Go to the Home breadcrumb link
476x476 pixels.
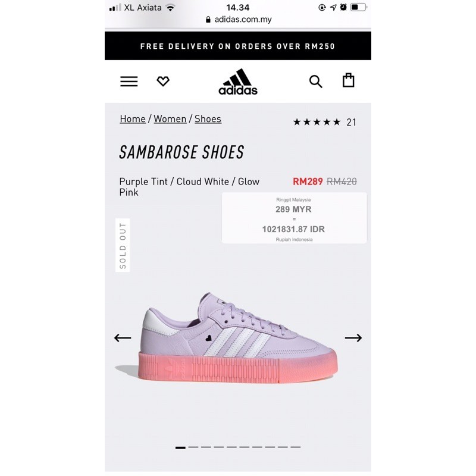133,119
